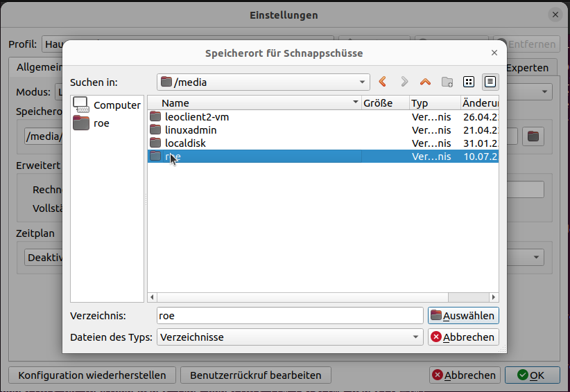Switch to detail view mode
570x392 pixels.
[490, 82]
